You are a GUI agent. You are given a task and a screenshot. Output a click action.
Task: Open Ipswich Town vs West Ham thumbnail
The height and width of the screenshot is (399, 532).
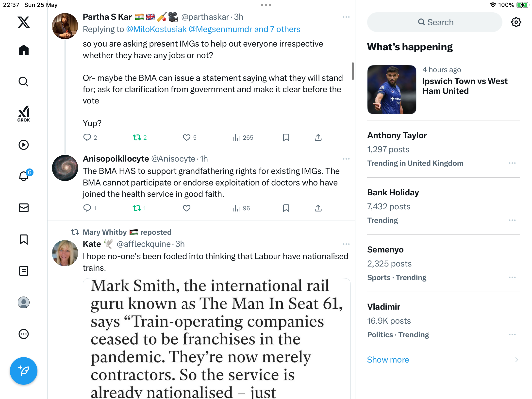pyautogui.click(x=392, y=90)
